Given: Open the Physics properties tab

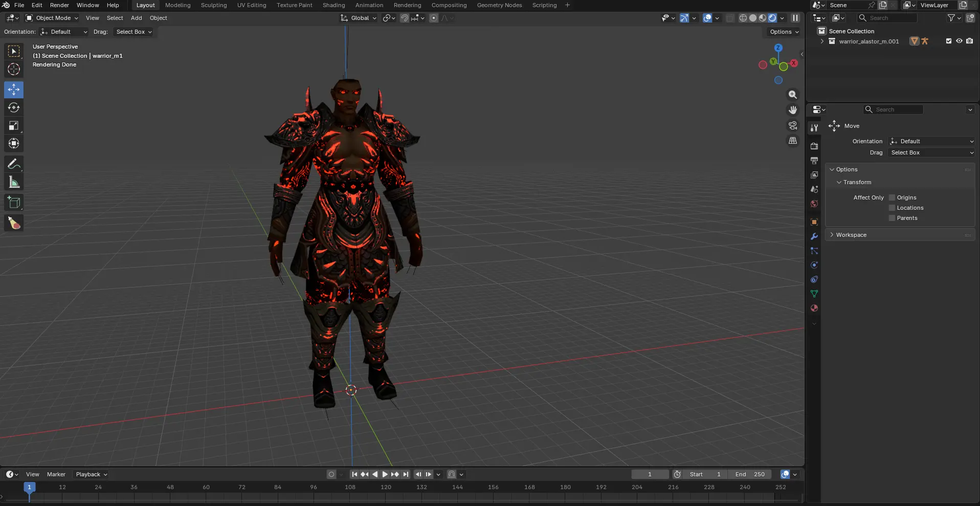Looking at the screenshot, I should [814, 265].
